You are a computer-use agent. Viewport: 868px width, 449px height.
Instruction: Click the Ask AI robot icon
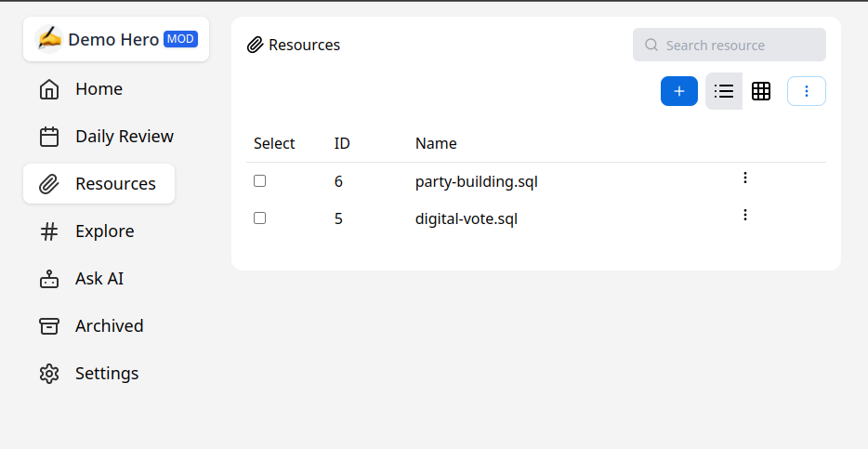pos(49,279)
